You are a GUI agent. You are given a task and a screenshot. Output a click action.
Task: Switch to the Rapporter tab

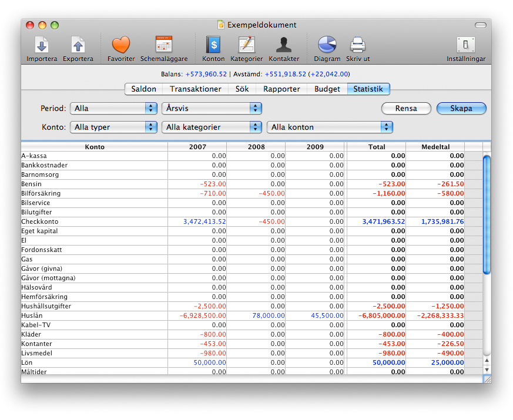281,89
